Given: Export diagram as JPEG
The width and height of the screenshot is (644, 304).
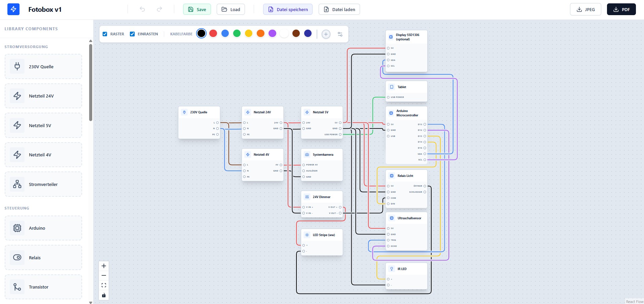Looking at the screenshot, I should tap(585, 9).
